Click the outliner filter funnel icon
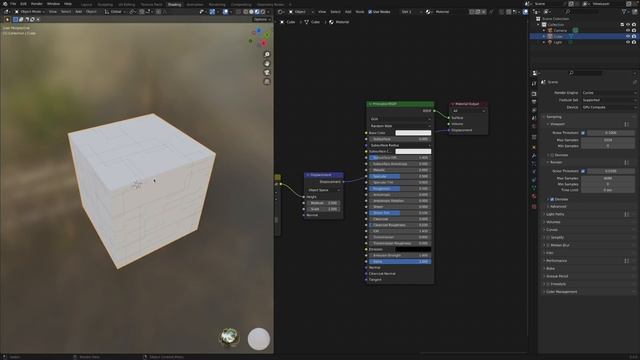Image resolution: width=640 pixels, height=360 pixels. point(624,12)
